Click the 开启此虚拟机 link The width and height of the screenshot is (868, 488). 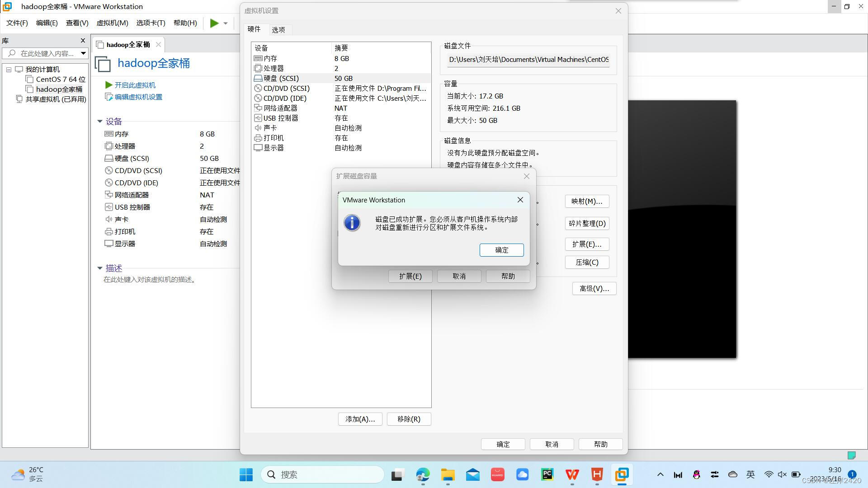135,85
